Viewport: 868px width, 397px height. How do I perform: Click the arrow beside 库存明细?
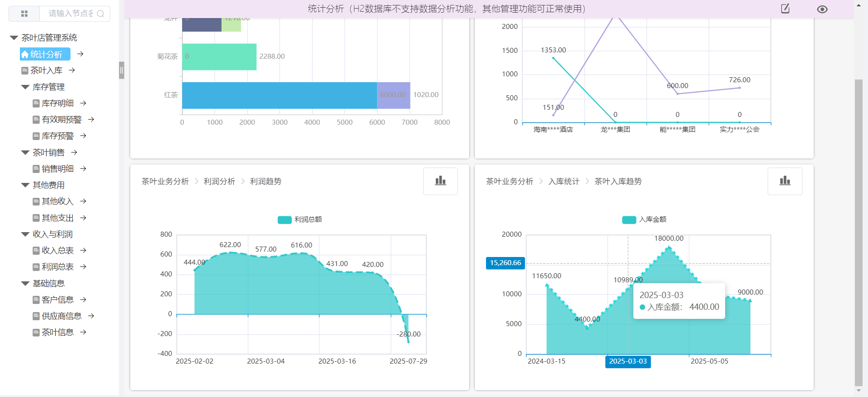(83, 103)
